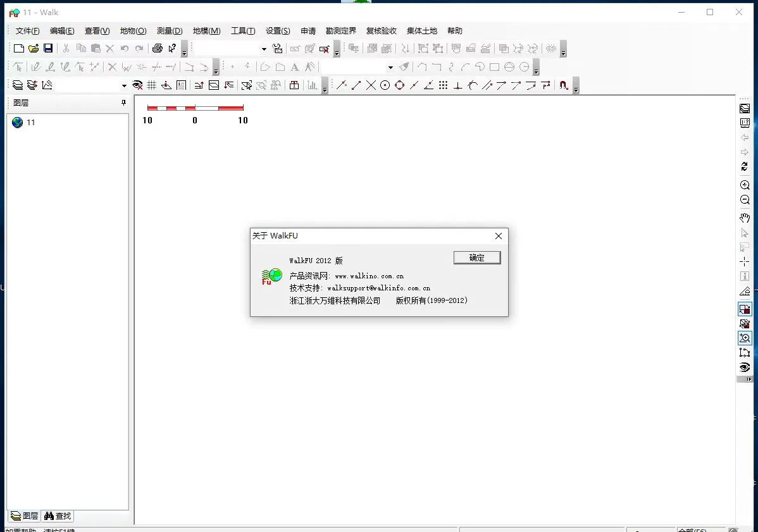Select the perpendicular snap icon
The height and width of the screenshot is (532, 758).
pyautogui.click(x=458, y=85)
